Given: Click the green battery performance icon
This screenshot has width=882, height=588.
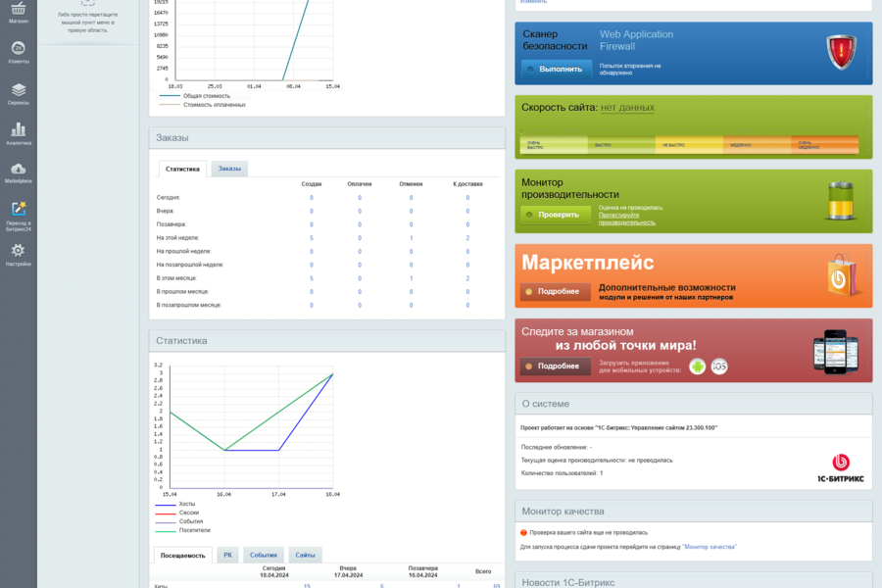Looking at the screenshot, I should point(841,200).
